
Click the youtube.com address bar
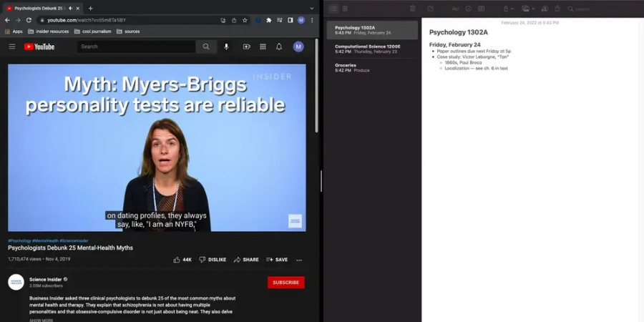click(127, 20)
